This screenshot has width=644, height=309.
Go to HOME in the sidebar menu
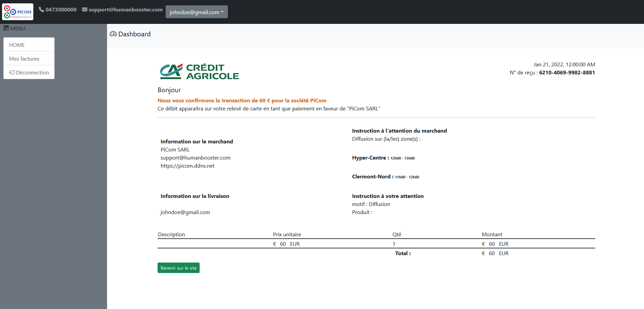pos(17,45)
